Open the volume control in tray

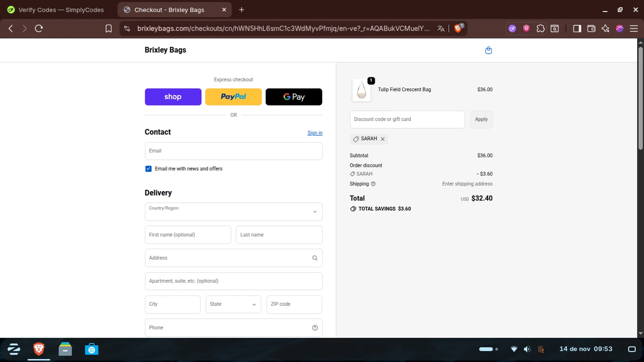pyautogui.click(x=527, y=349)
